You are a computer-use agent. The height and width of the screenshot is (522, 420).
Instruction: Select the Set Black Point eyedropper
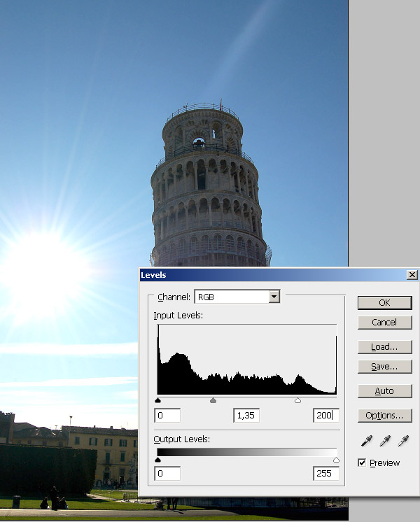pyautogui.click(x=367, y=441)
